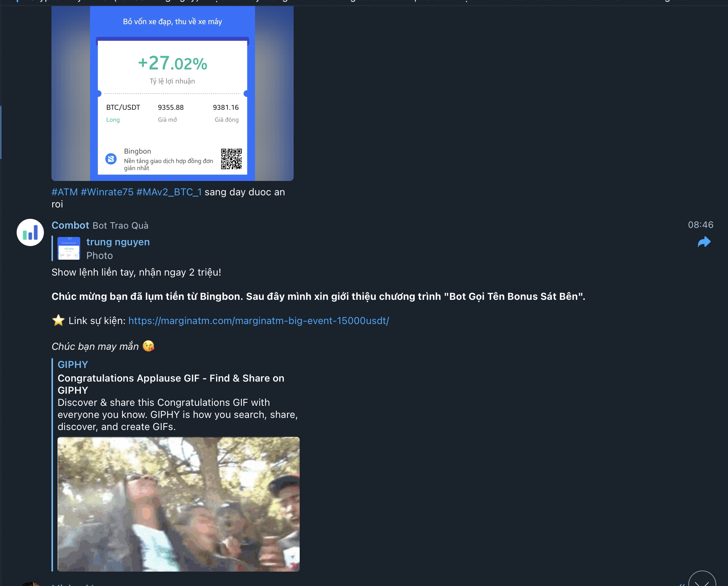
Task: Click the 08:46 message timestamp
Action: tap(701, 225)
